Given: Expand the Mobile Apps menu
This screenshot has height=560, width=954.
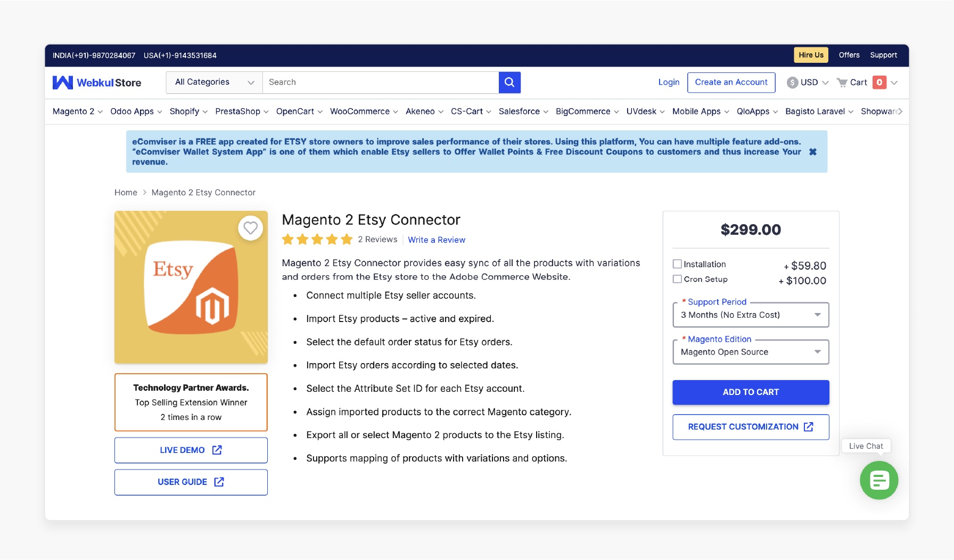Looking at the screenshot, I should coord(701,111).
